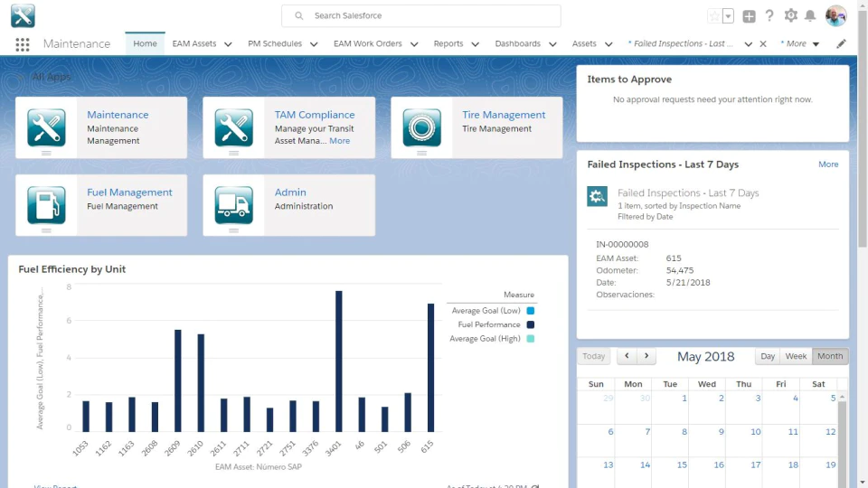Select the Fuel Management pump icon
The height and width of the screenshot is (488, 868).
[46, 205]
